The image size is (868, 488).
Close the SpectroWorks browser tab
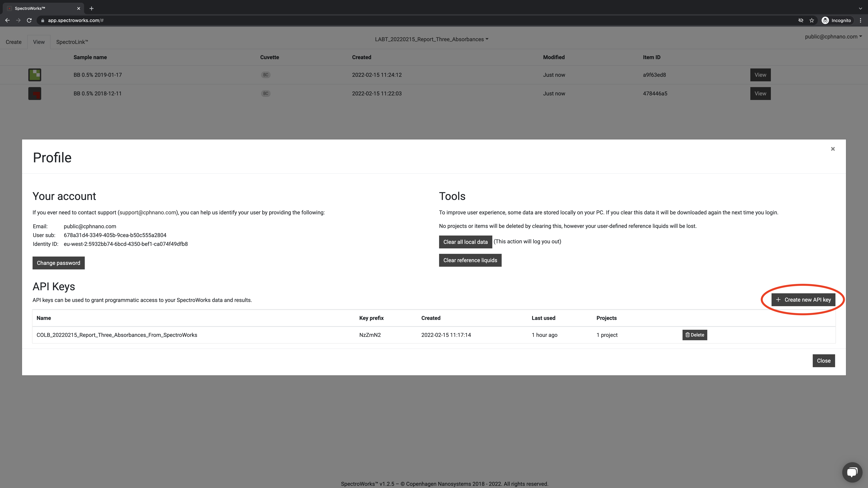click(78, 8)
